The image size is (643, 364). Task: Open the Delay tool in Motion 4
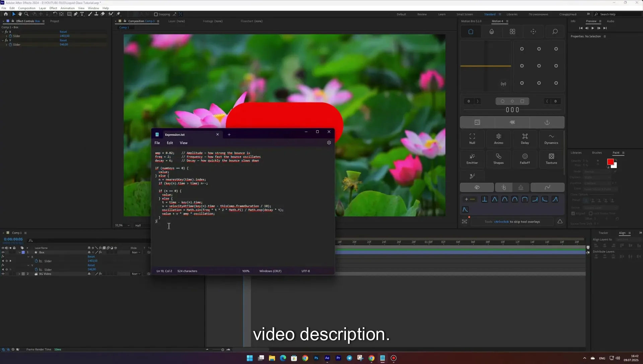coord(525,139)
